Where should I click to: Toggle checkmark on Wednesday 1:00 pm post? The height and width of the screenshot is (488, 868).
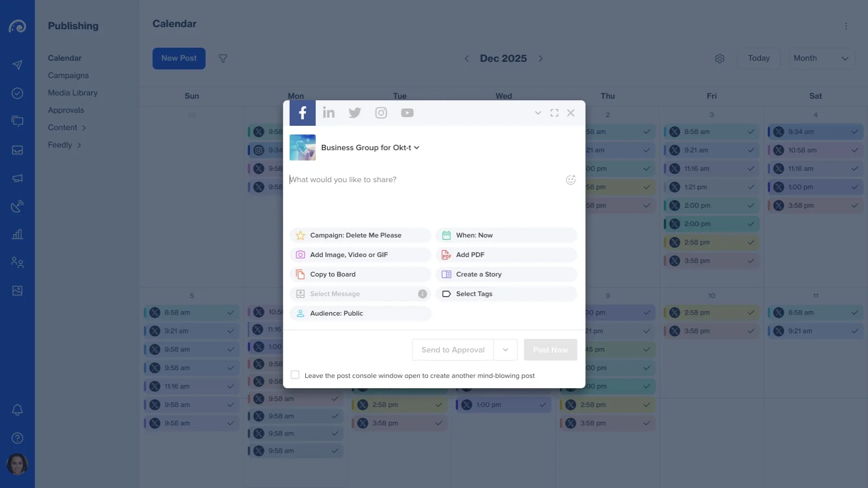click(542, 405)
